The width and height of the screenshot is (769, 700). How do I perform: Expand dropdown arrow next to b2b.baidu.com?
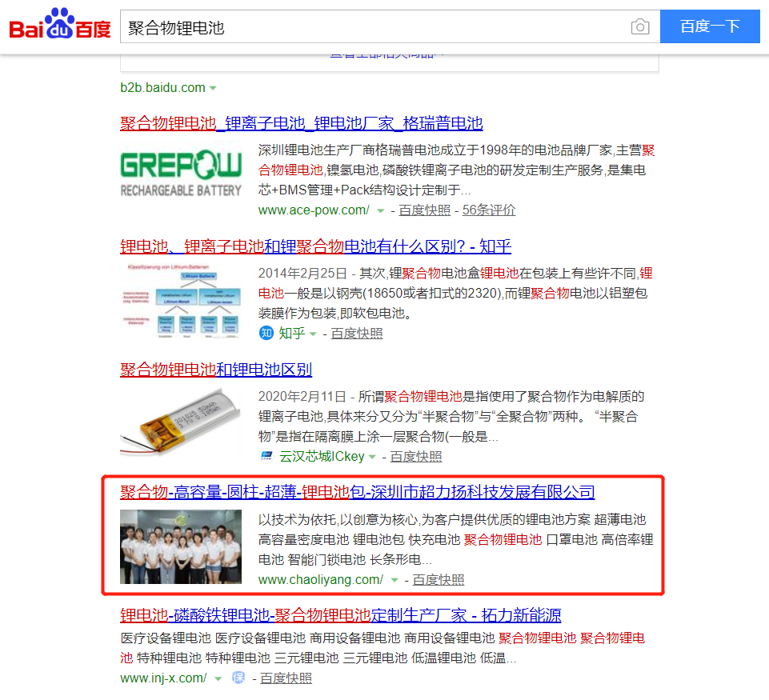213,88
